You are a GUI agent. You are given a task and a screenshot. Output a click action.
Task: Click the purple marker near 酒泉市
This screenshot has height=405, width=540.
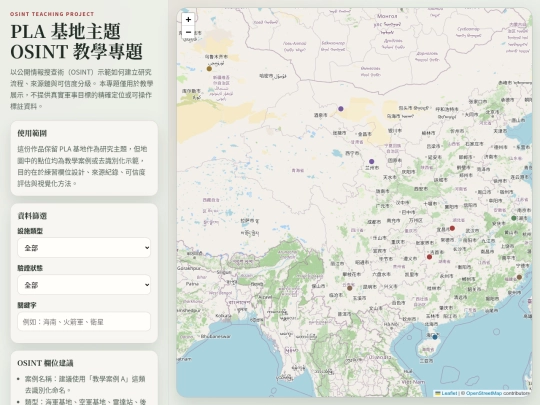(x=341, y=108)
